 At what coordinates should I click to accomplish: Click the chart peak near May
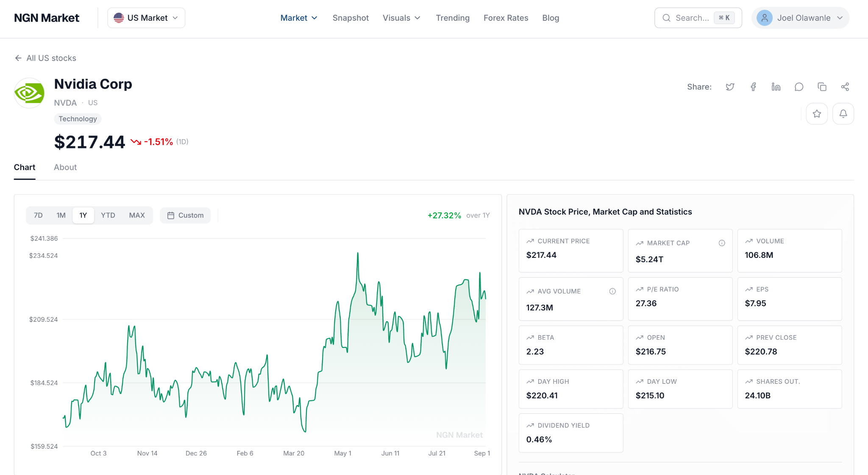pyautogui.click(x=358, y=254)
